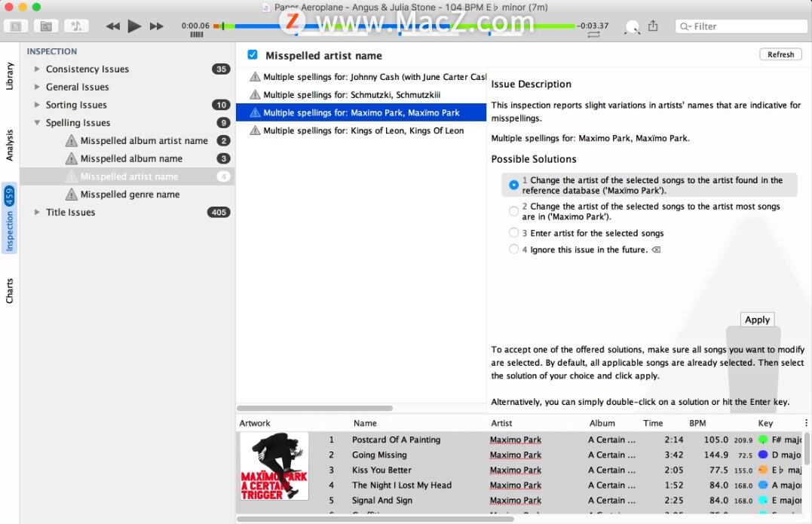The width and height of the screenshot is (812, 524).
Task: Sort songs by the BPM column
Action: coord(697,423)
